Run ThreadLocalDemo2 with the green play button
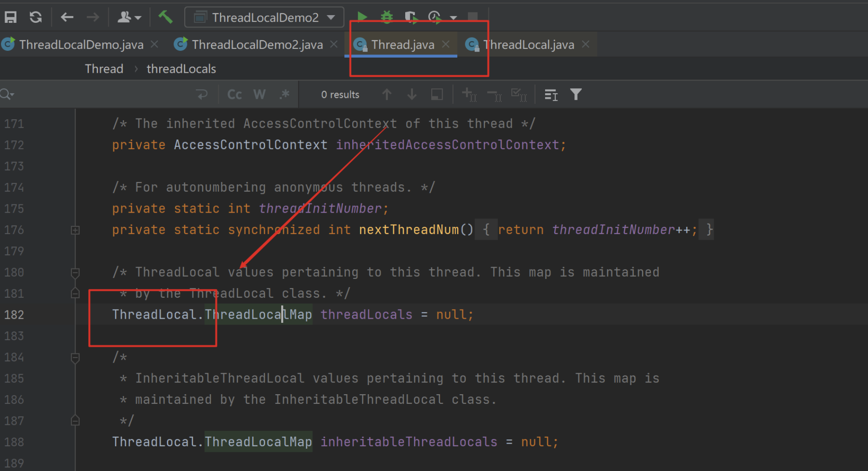This screenshot has width=868, height=471. pos(362,17)
